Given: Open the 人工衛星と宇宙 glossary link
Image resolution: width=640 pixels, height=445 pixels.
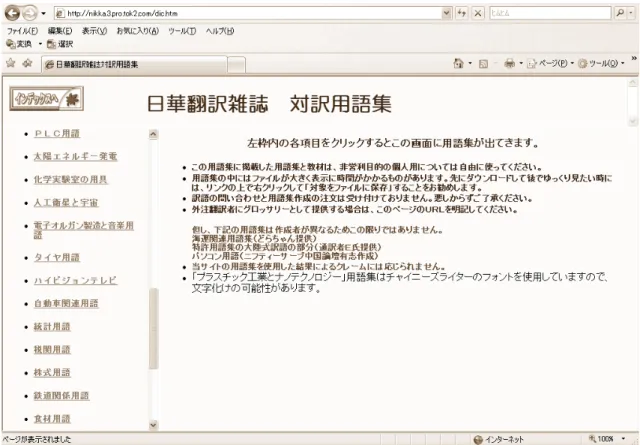Looking at the screenshot, I should (66, 202).
